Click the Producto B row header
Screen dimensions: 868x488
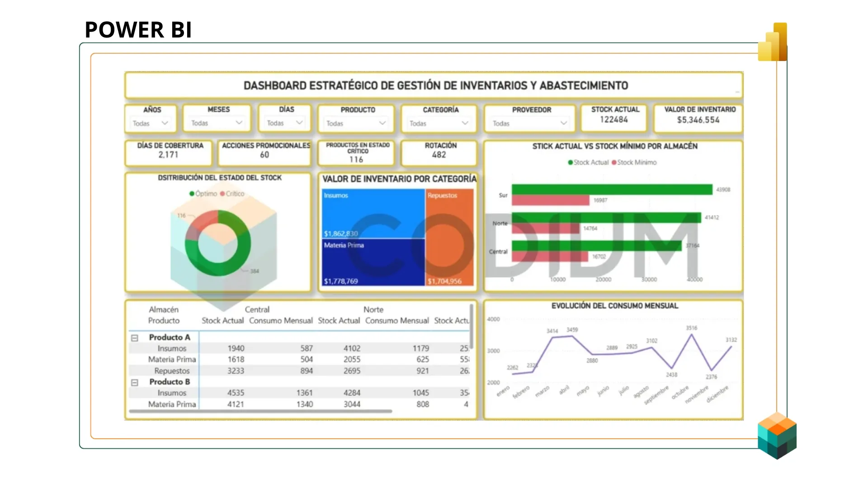170,382
